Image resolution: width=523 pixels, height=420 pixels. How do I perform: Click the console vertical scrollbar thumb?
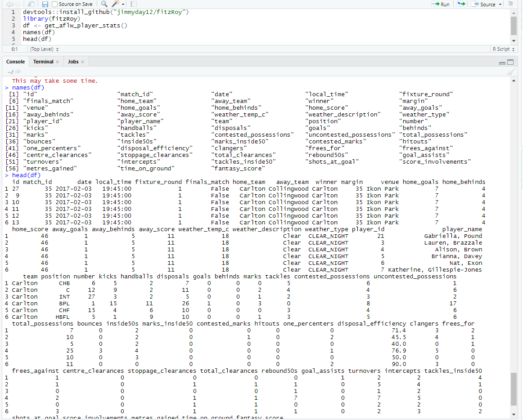(514, 389)
